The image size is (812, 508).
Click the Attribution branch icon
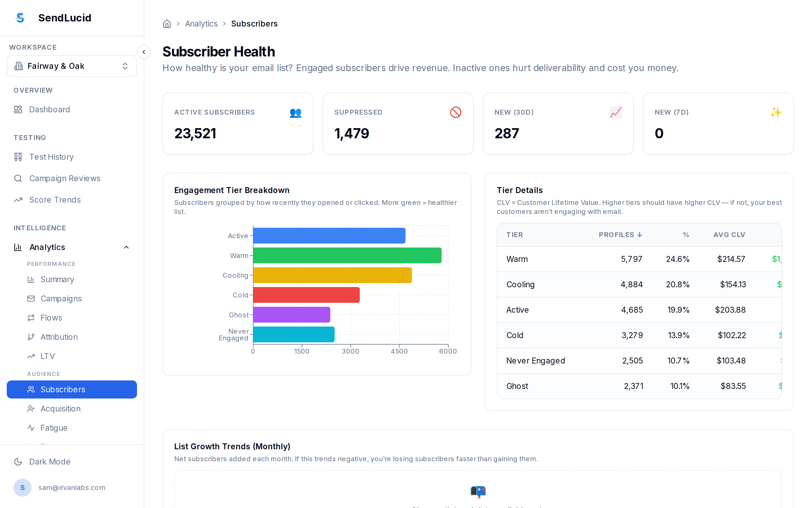click(x=31, y=337)
